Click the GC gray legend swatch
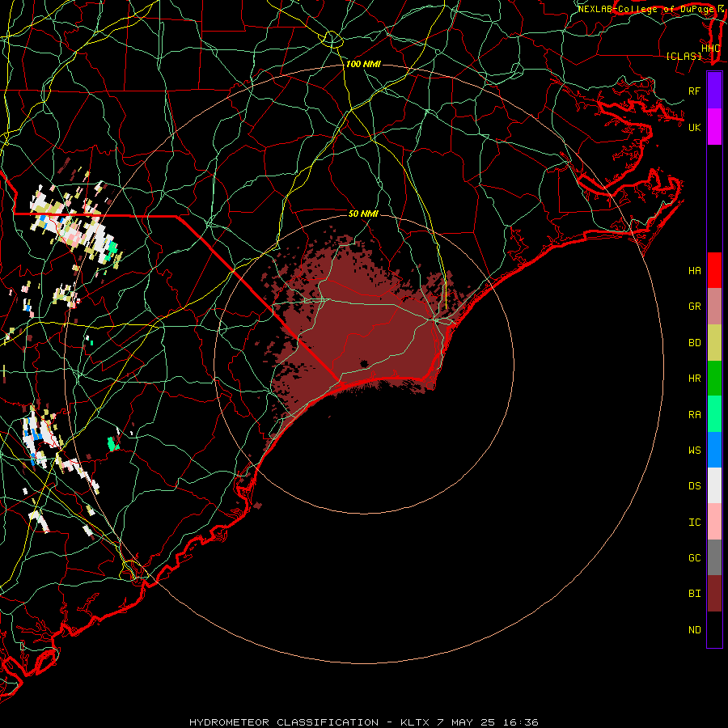The width and height of the screenshot is (728, 728). point(714,557)
